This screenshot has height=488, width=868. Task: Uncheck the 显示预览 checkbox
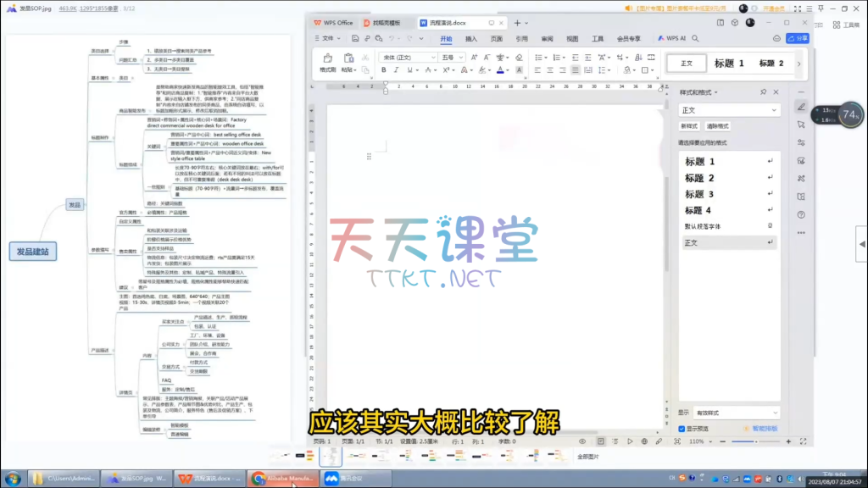coord(682,429)
